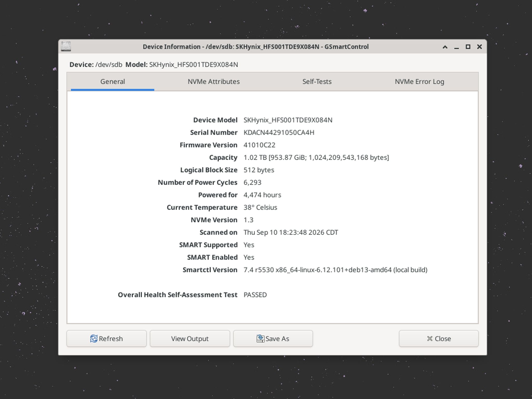Open the NVMe Attributes tab
This screenshot has width=532, height=399.
point(214,82)
